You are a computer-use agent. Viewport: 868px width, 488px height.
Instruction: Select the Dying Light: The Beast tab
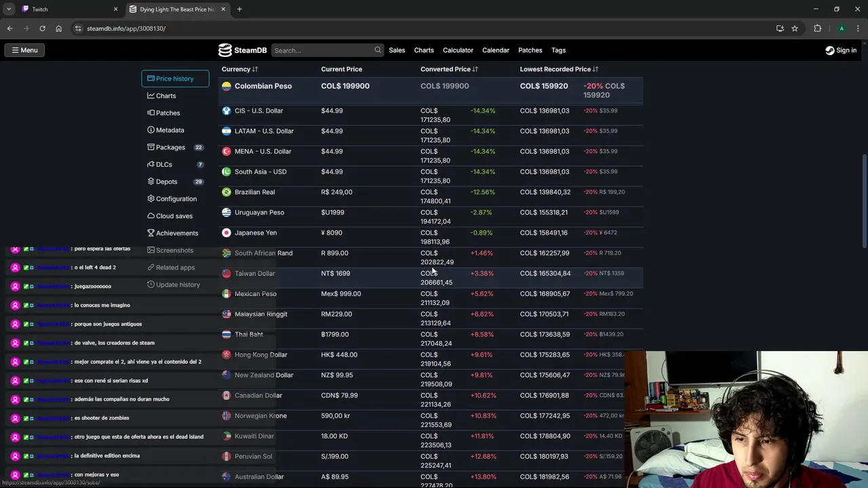pyautogui.click(x=176, y=9)
